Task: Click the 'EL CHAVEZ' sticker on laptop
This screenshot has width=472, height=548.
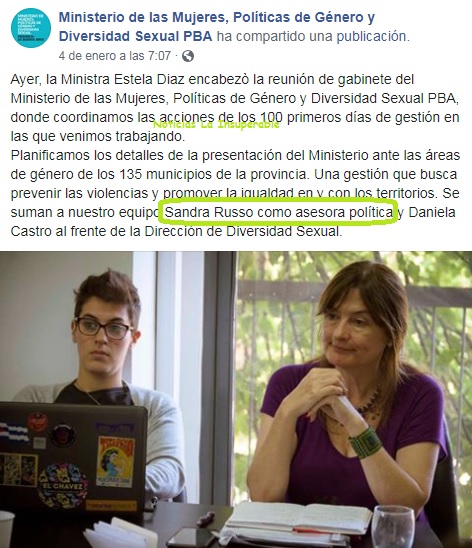Action: [x=63, y=486]
